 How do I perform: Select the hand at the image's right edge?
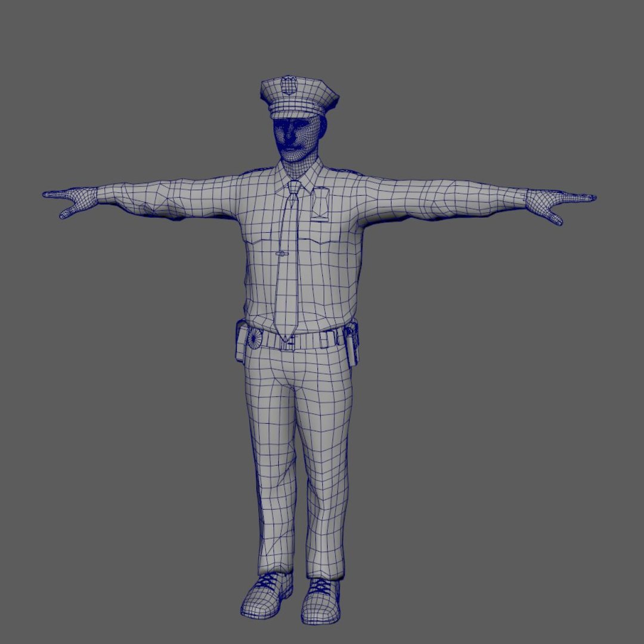pos(561,205)
